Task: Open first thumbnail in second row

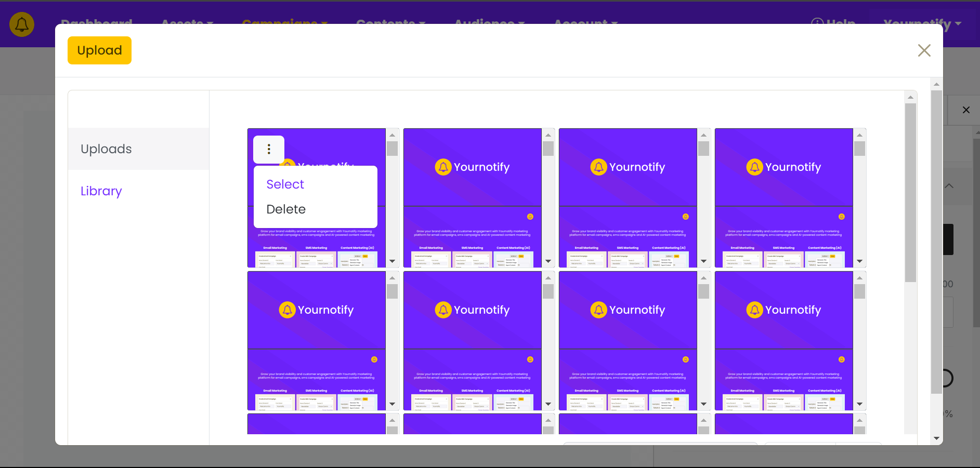Action: 317,341
